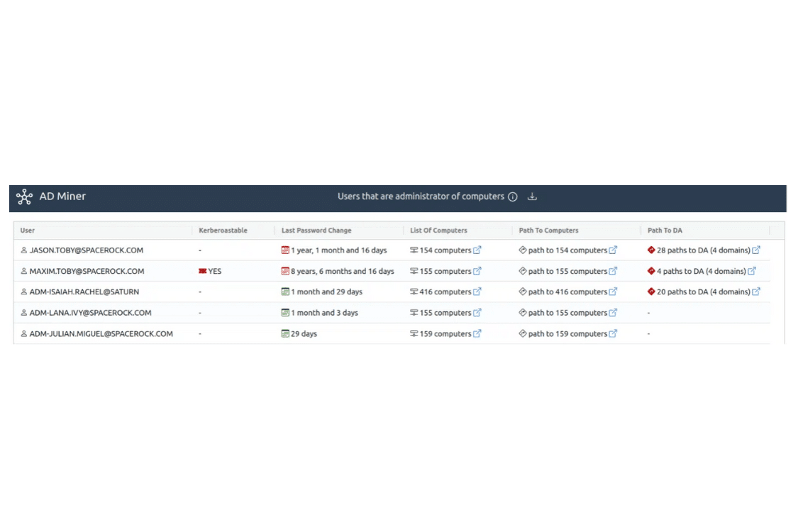Click the AD Miner title text
798x532 pixels.
[62, 196]
